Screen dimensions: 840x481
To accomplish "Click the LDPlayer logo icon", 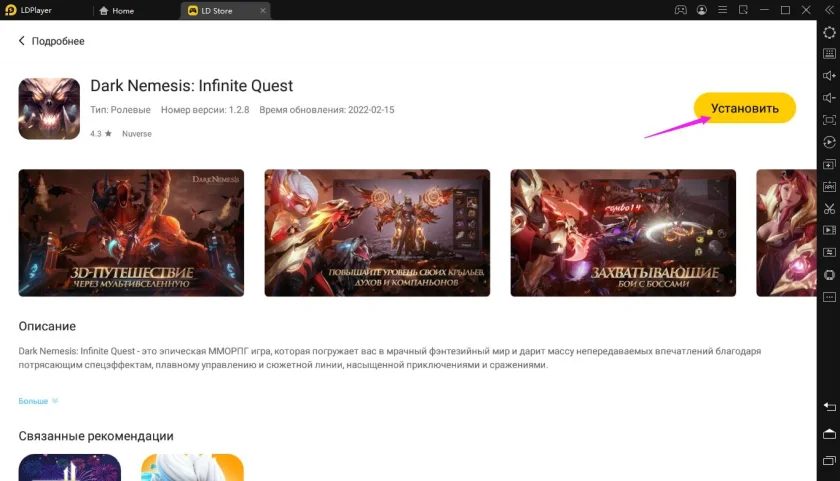I will click(x=11, y=10).
